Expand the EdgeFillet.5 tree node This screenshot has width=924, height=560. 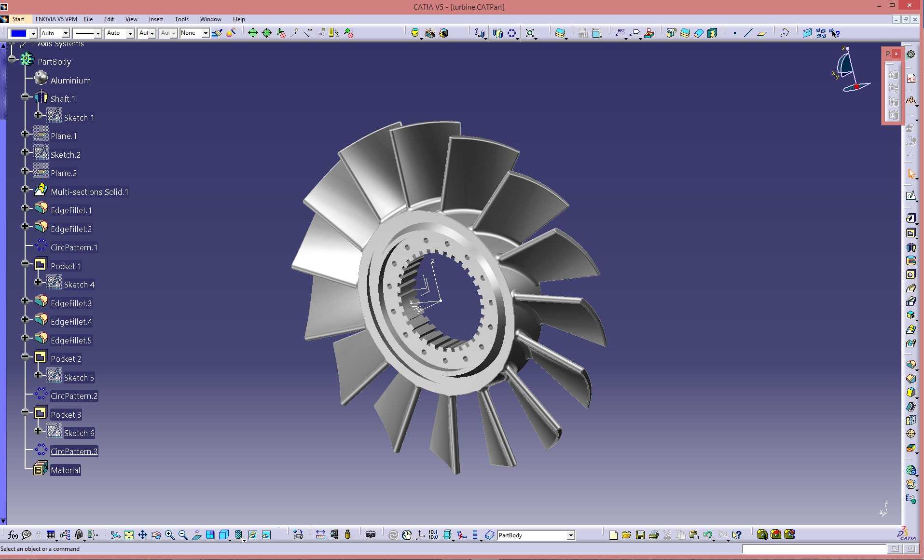coord(25,338)
